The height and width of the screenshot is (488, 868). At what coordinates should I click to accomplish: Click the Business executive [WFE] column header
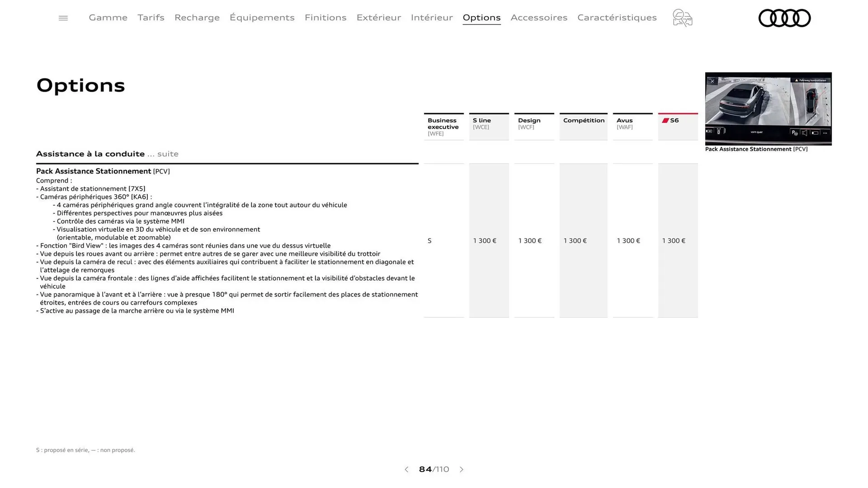pos(443,127)
